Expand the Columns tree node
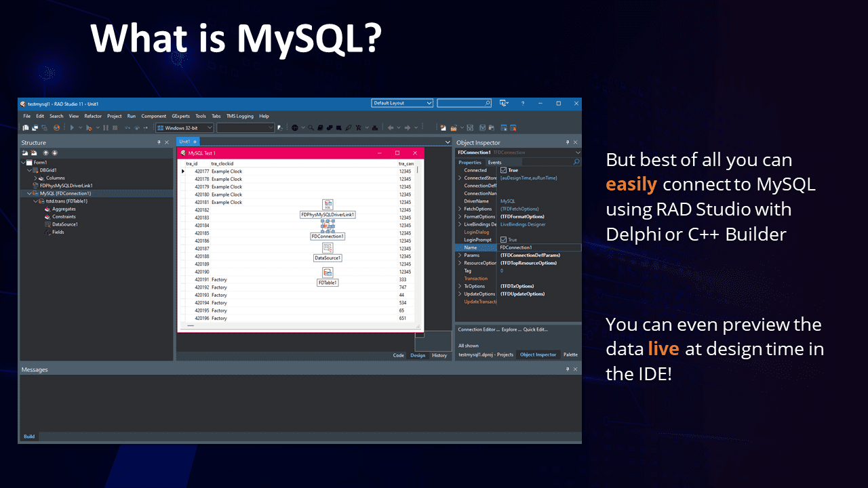The image size is (868, 488). (35, 178)
